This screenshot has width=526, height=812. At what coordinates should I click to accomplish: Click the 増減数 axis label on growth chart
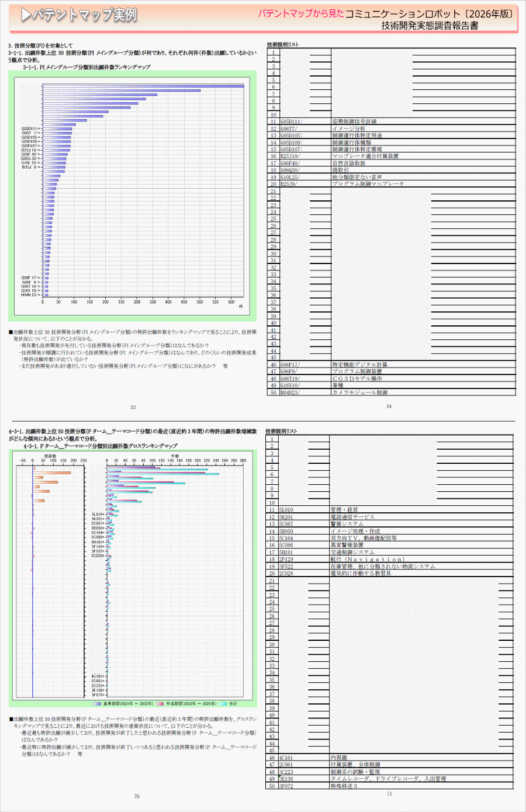pyautogui.click(x=50, y=456)
